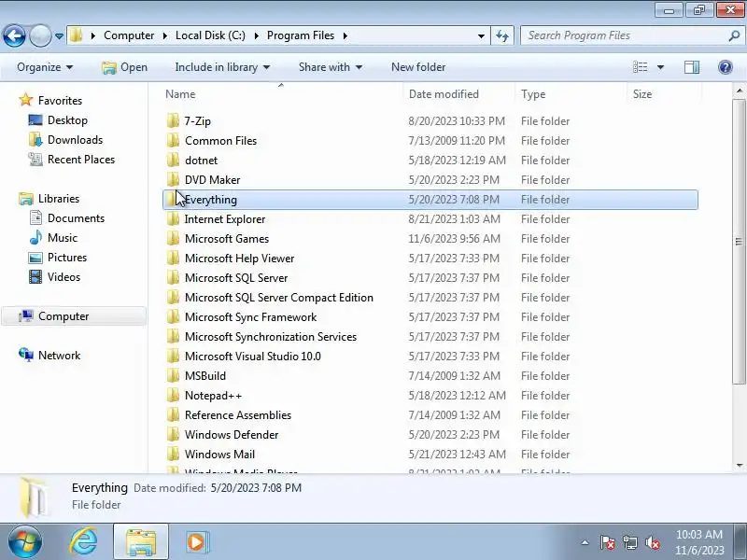This screenshot has height=560, width=747.
Task: Open the Pictures library
Action: 67,258
